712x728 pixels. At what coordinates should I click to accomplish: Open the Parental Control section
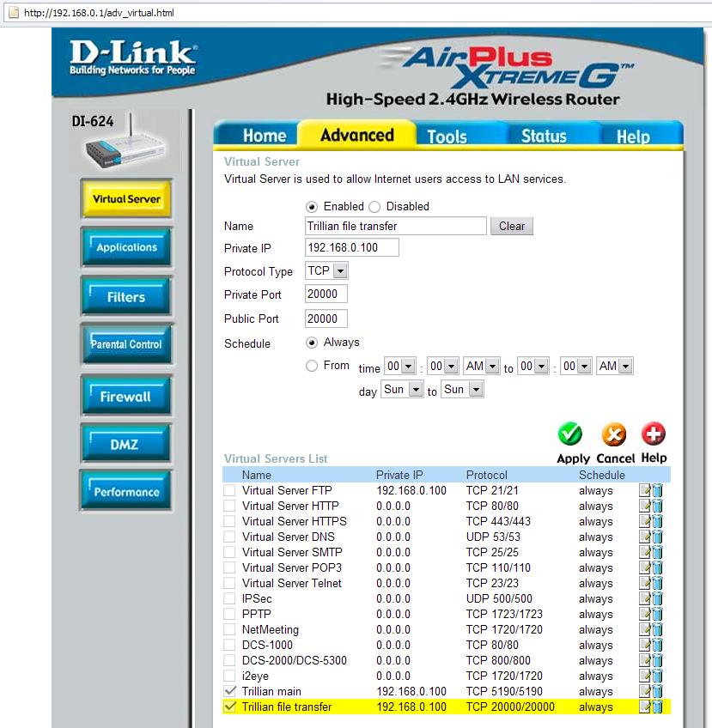pos(126,344)
